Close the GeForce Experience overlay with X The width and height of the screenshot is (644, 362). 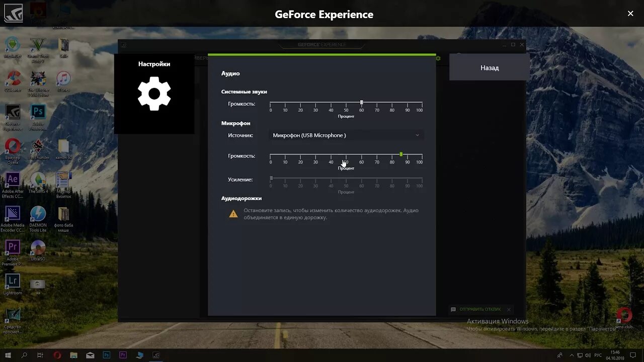pos(630,14)
